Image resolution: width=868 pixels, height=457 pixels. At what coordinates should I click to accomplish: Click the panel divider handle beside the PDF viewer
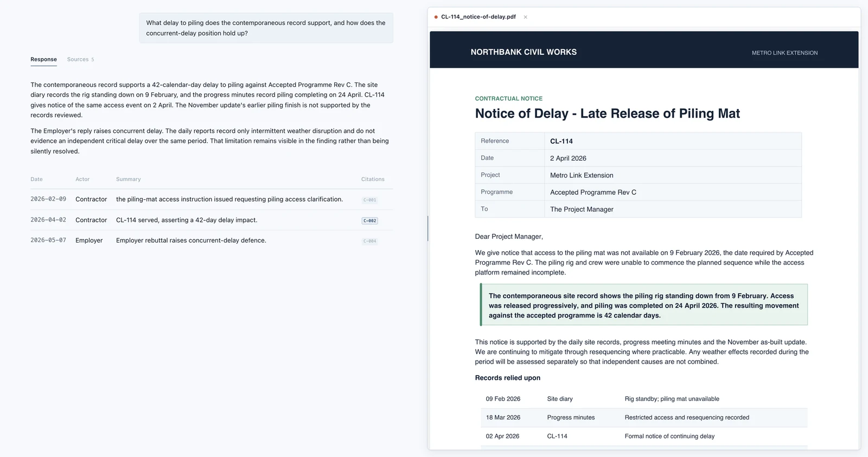427,228
